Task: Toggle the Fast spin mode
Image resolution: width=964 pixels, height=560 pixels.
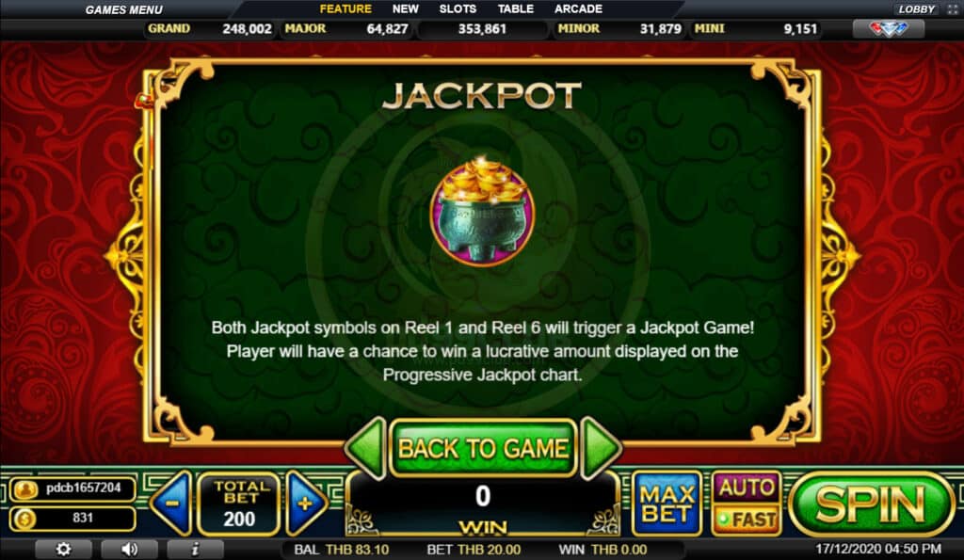Action: click(747, 520)
